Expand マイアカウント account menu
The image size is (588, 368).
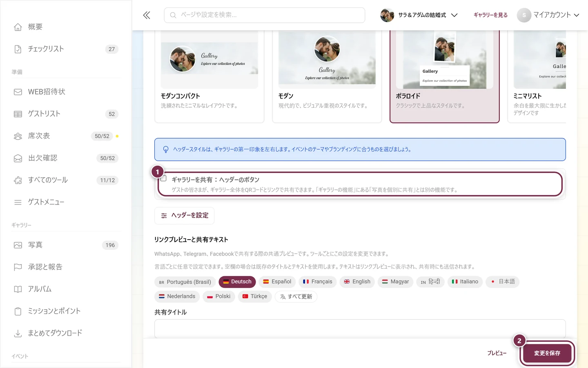click(x=548, y=15)
